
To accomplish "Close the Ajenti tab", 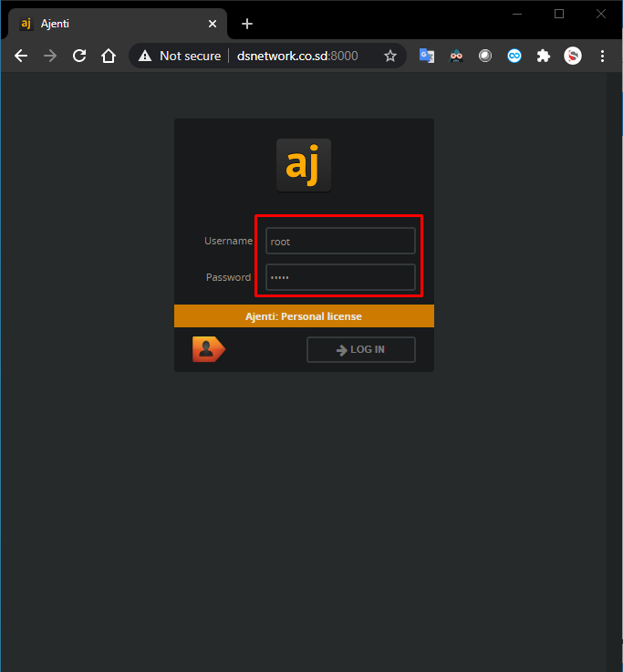I will tap(213, 24).
